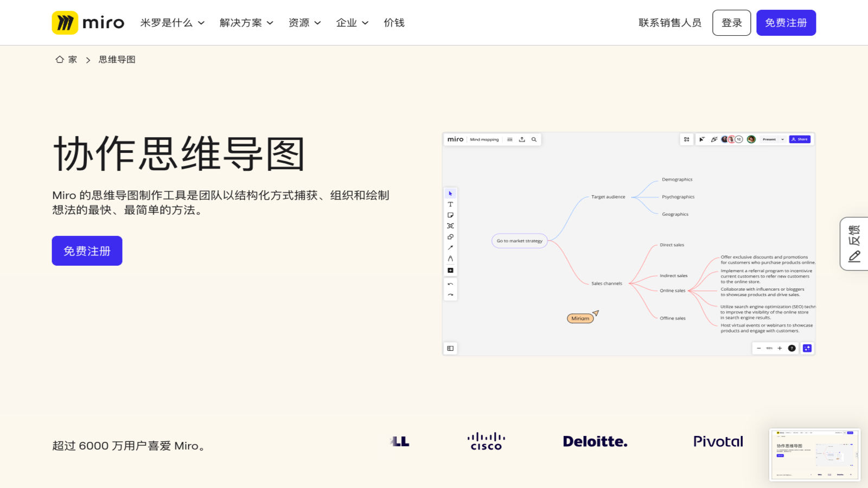Screen dimensions: 868x488
Task: Click the export/upload icon in the board header
Action: click(522, 139)
